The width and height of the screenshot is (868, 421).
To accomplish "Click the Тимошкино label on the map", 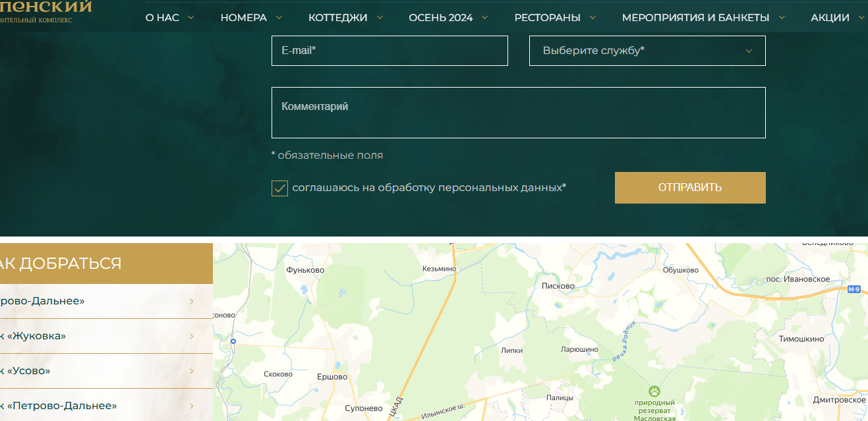I will (x=801, y=339).
